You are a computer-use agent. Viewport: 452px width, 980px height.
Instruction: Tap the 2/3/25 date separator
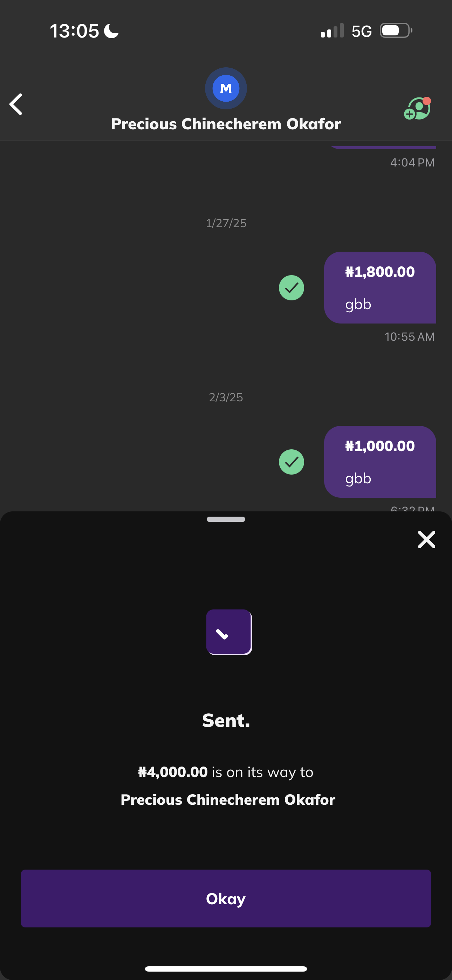click(x=226, y=397)
